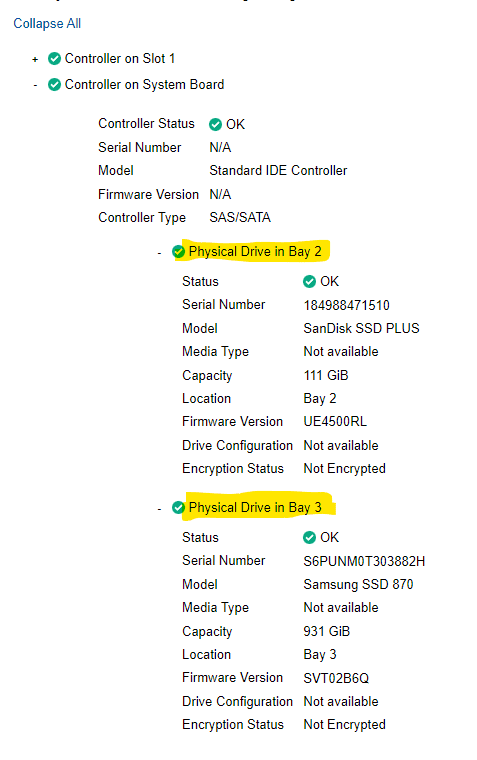
Task: Click Bay 3 Drive Configuration Not available value
Action: (341, 702)
